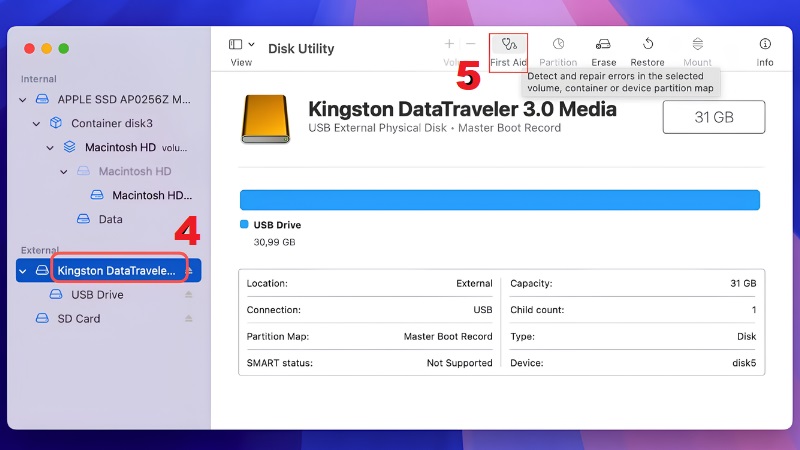Select Macintosh HD volumes item
The width and height of the screenshot is (800, 450).
coord(136,147)
